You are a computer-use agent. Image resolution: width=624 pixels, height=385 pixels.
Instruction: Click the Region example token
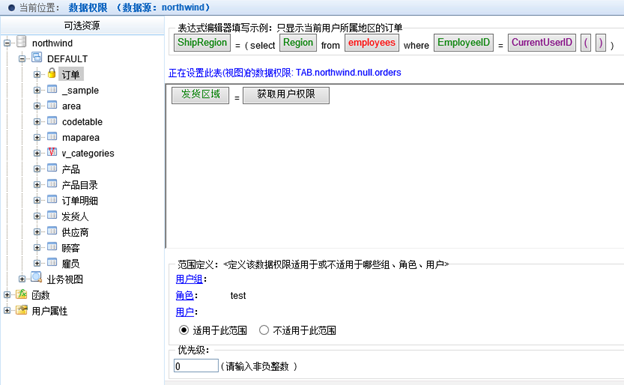(298, 43)
